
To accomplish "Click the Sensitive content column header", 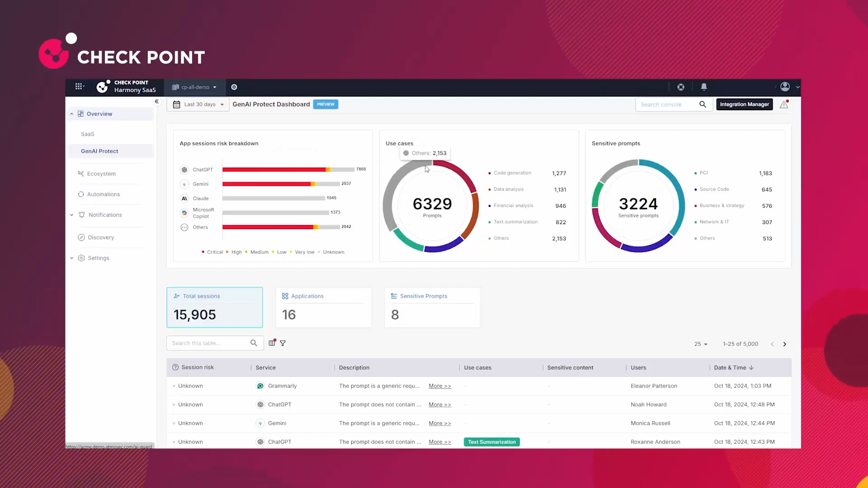I will pos(570,368).
